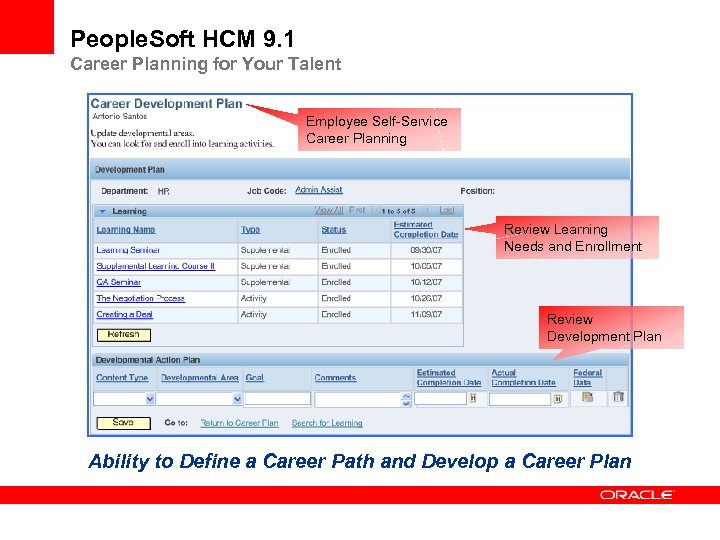Go to First learning page link

[x=357, y=210]
